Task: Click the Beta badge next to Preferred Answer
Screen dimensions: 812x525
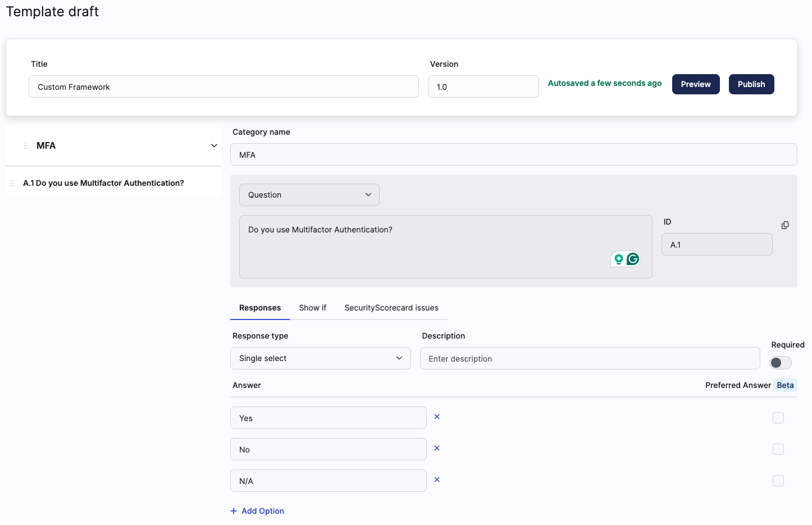Action: click(786, 385)
